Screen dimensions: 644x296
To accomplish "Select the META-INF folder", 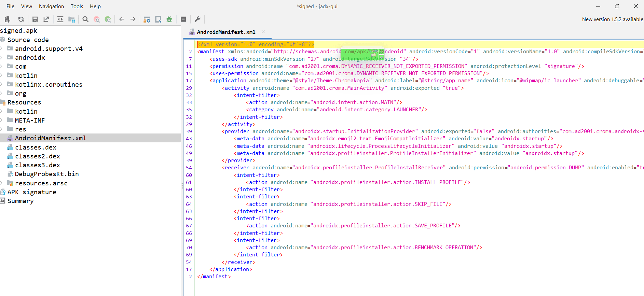I will pos(30,120).
